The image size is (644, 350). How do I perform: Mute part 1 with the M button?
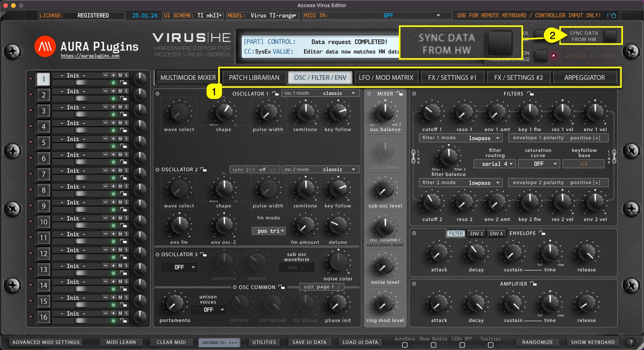tap(120, 75)
